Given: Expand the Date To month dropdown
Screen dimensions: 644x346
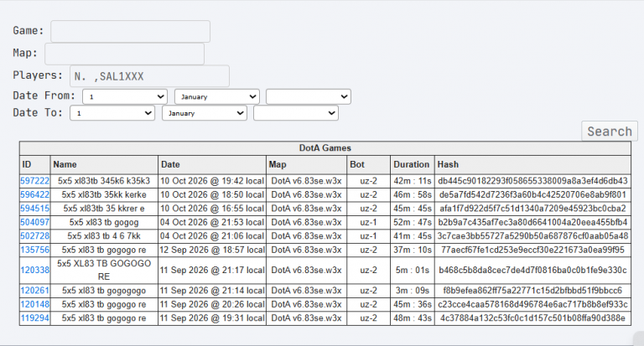Looking at the screenshot, I should click(205, 113).
